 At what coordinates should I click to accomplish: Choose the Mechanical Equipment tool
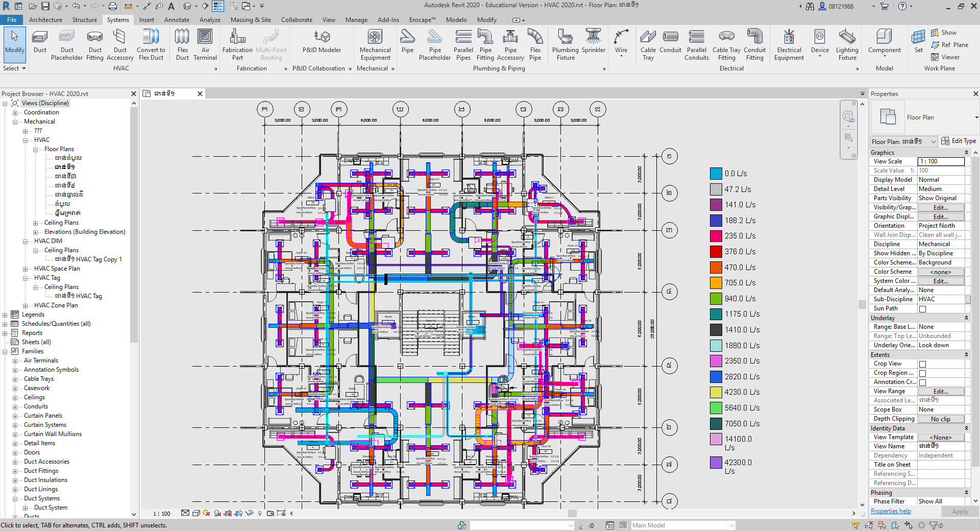pos(375,44)
